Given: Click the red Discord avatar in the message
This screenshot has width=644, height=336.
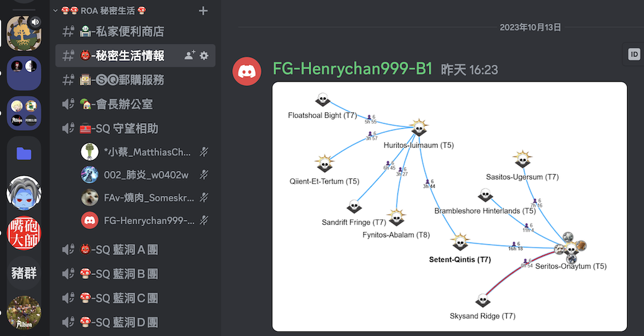Looking at the screenshot, I should (x=247, y=71).
